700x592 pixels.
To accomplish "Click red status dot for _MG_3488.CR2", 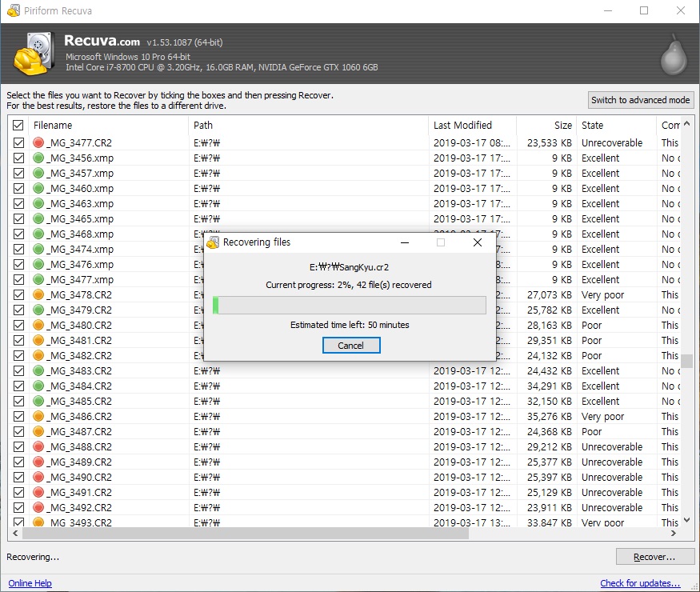I will [x=38, y=446].
